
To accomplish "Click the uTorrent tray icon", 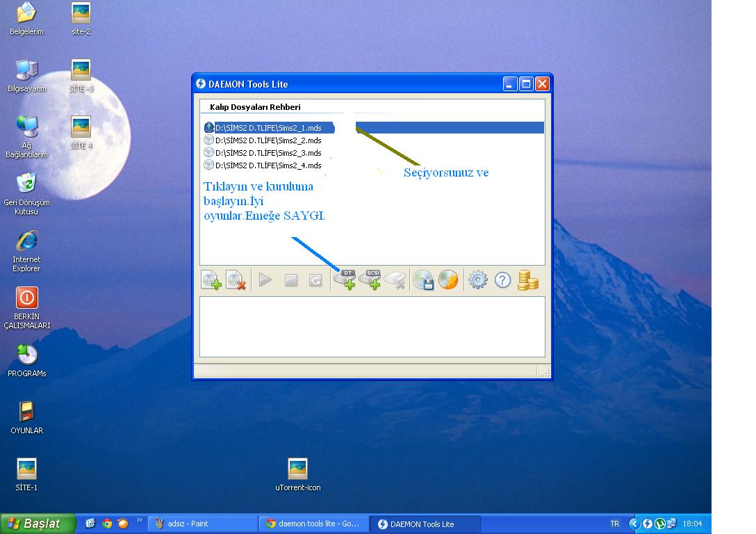I will pyautogui.click(x=659, y=524).
